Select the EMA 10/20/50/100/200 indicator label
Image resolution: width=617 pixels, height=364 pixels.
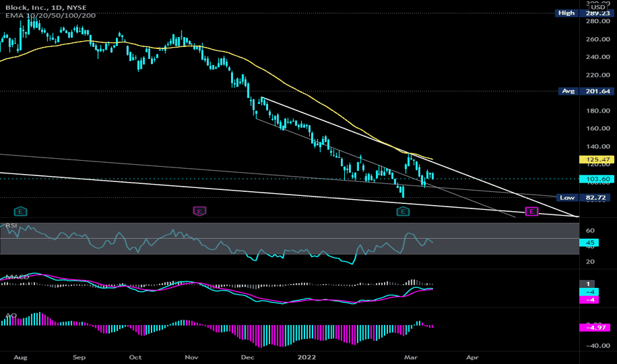(50, 15)
